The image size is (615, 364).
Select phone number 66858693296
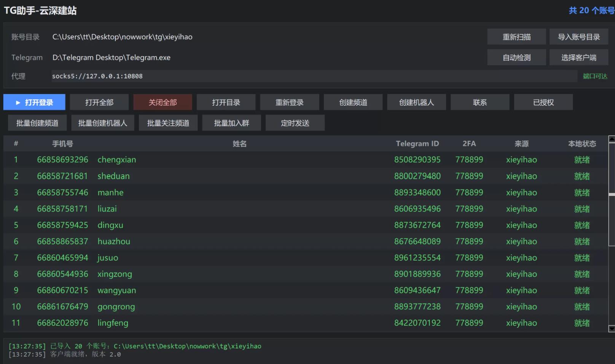(62, 160)
